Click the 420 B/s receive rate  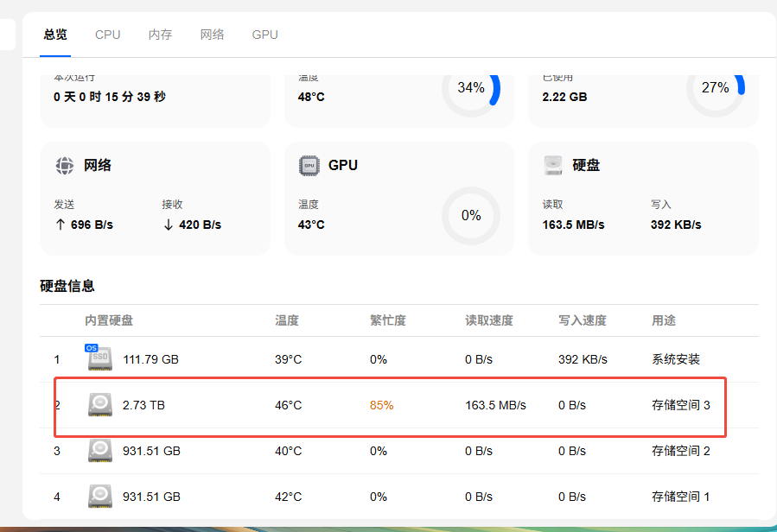coord(201,225)
